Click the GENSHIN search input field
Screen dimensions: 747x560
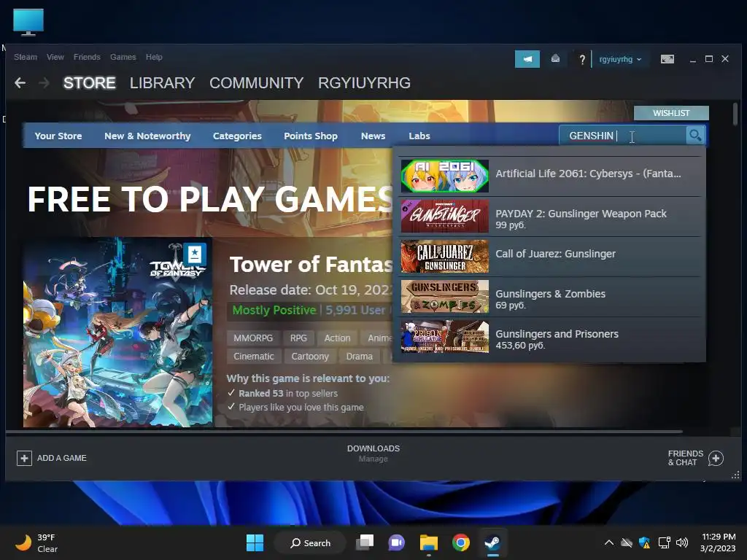pyautogui.click(x=623, y=136)
